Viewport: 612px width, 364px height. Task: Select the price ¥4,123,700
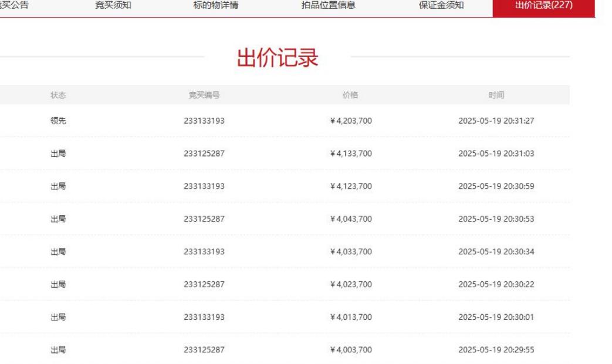pyautogui.click(x=350, y=186)
